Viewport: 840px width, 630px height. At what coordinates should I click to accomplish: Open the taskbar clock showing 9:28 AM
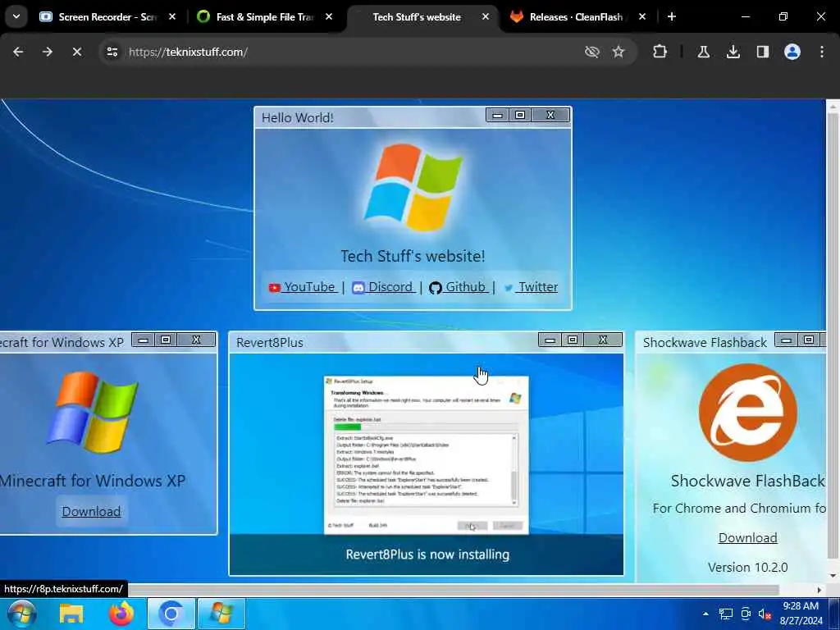click(x=801, y=614)
